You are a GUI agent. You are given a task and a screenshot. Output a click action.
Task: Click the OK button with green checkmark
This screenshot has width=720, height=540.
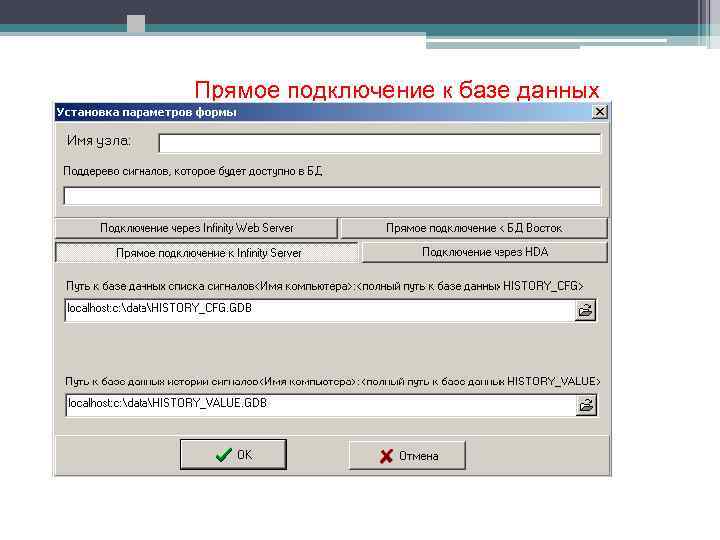point(233,455)
